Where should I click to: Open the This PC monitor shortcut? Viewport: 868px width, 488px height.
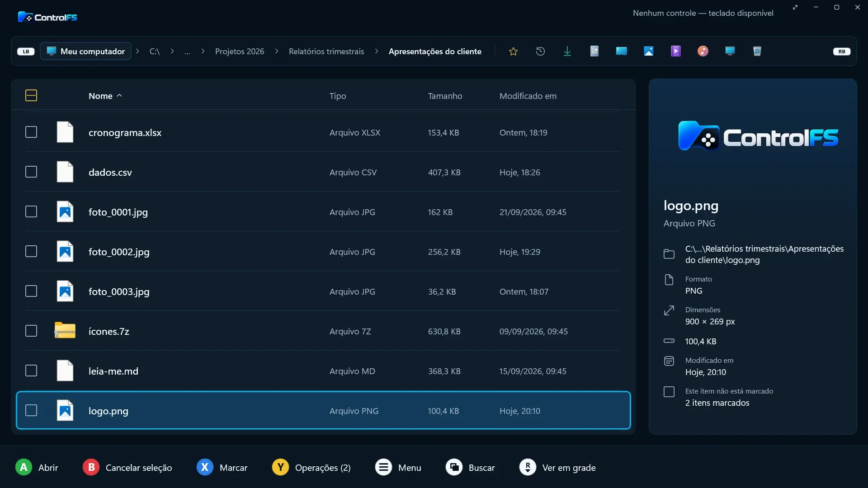pyautogui.click(x=730, y=52)
